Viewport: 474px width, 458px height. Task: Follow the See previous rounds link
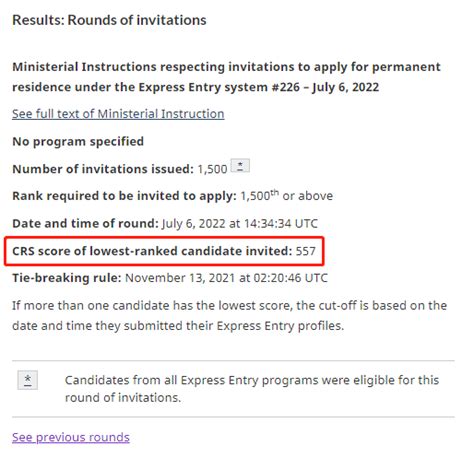pyautogui.click(x=71, y=437)
